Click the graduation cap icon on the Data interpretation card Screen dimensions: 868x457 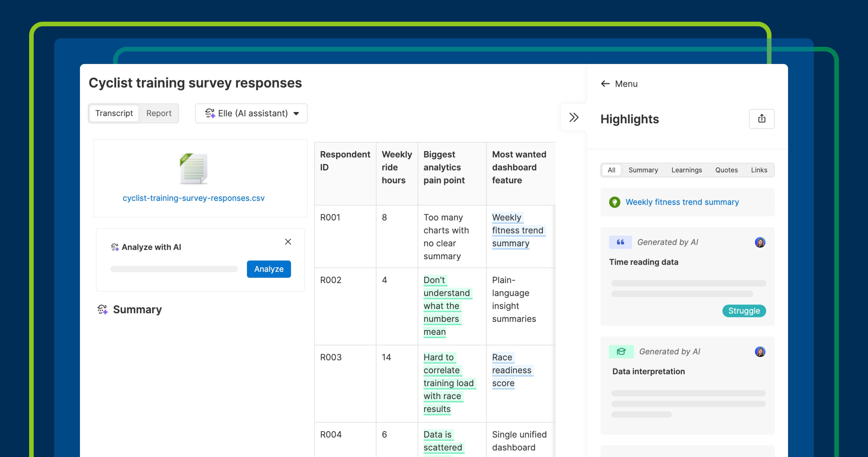pyautogui.click(x=621, y=352)
